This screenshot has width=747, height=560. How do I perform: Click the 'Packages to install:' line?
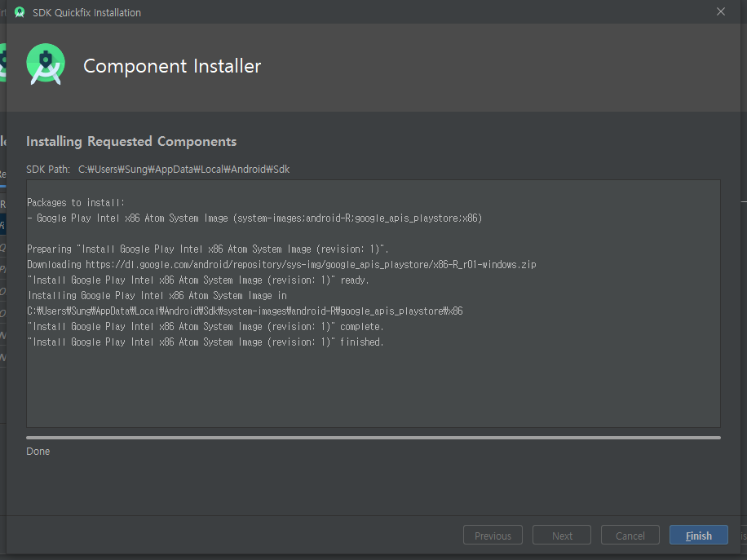click(x=76, y=202)
